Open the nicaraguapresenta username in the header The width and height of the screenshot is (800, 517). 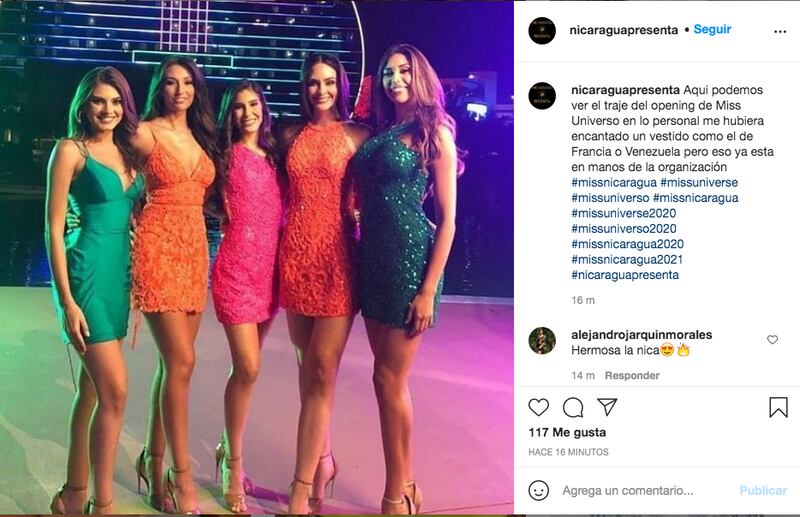click(x=623, y=30)
